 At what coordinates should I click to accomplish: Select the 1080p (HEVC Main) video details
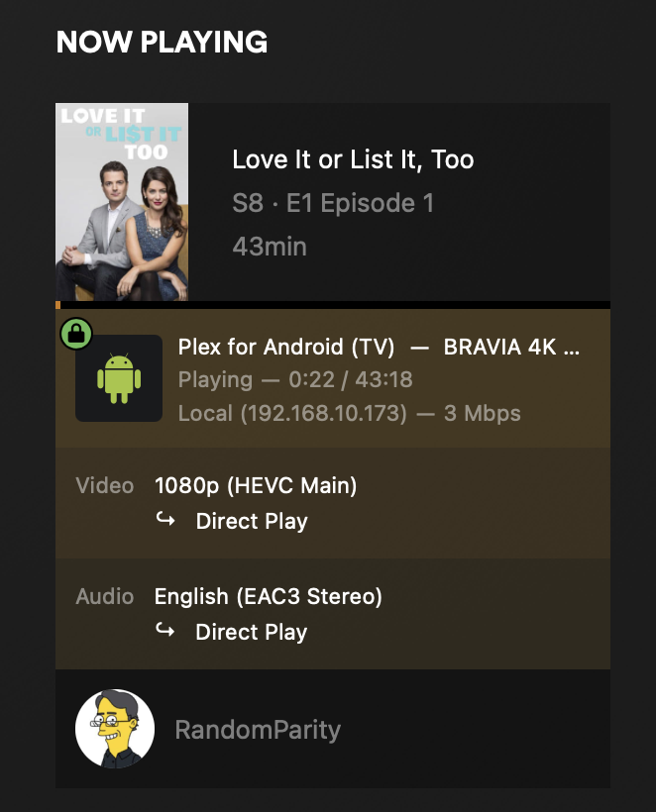click(256, 486)
